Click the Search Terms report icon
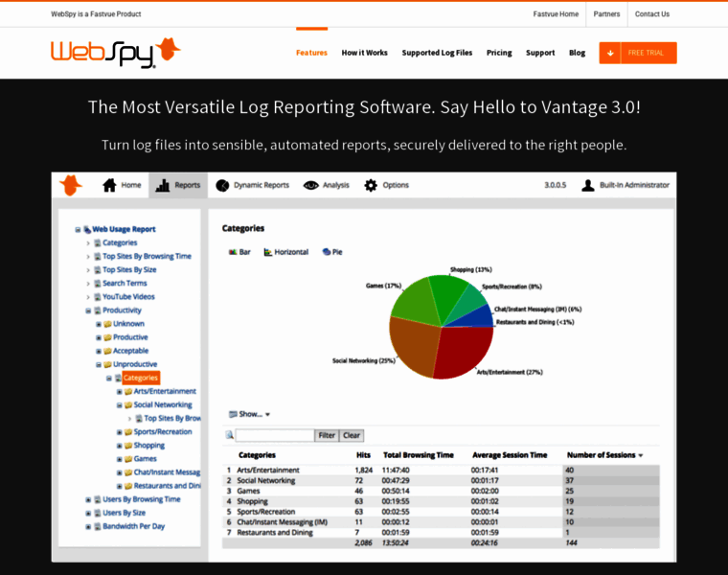Screen dimensions: 728x575 (x=98, y=284)
